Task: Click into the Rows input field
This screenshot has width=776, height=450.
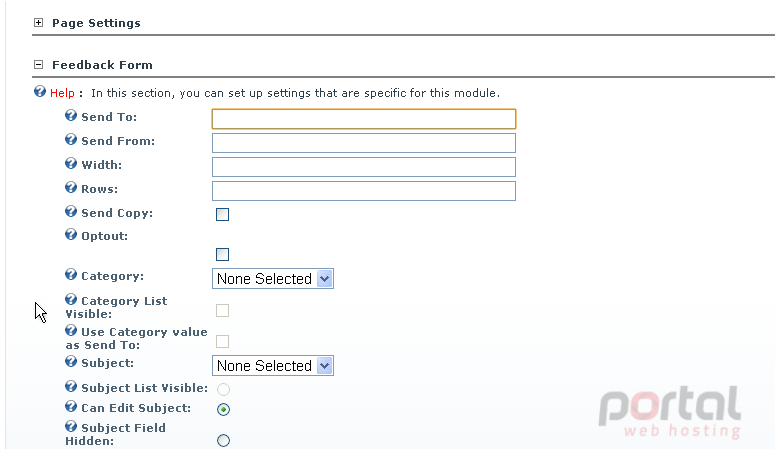Action: [364, 191]
